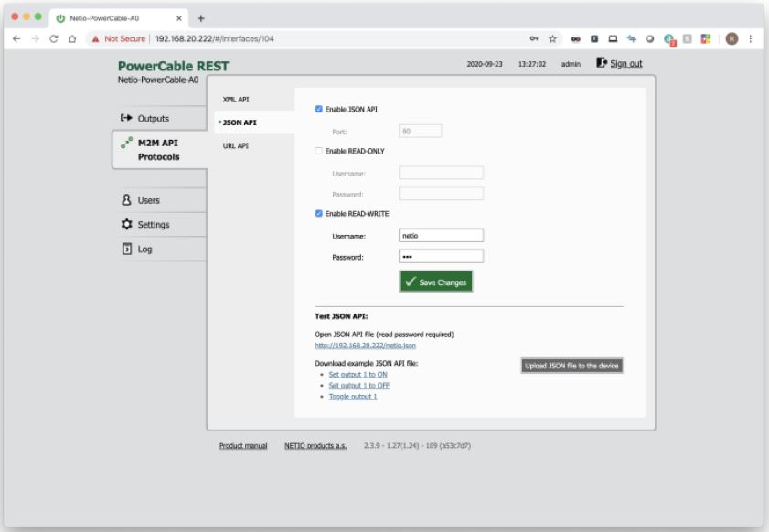Disable the READ-WRITE checkbox

coord(319,213)
